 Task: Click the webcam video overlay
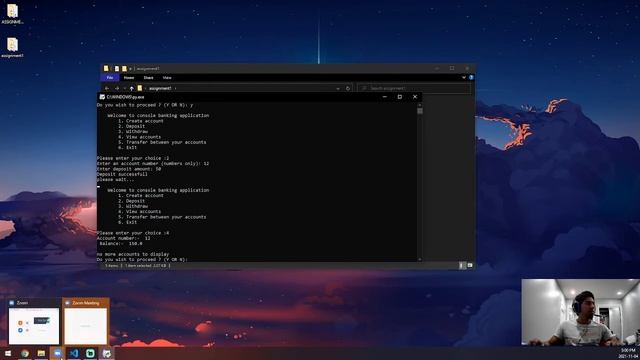pos(580,313)
